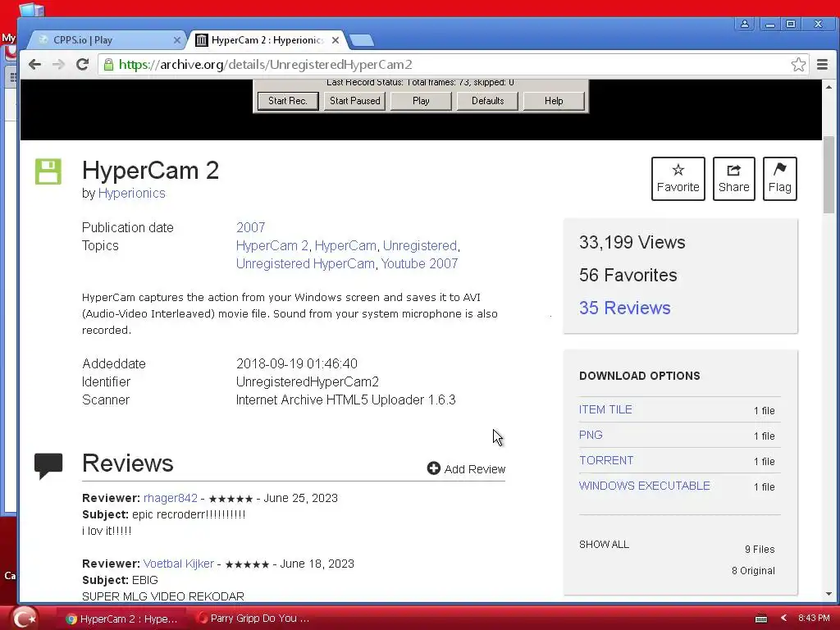840x630 pixels.
Task: Click the DOWNLOAD OPTIONS heading
Action: 640,376
